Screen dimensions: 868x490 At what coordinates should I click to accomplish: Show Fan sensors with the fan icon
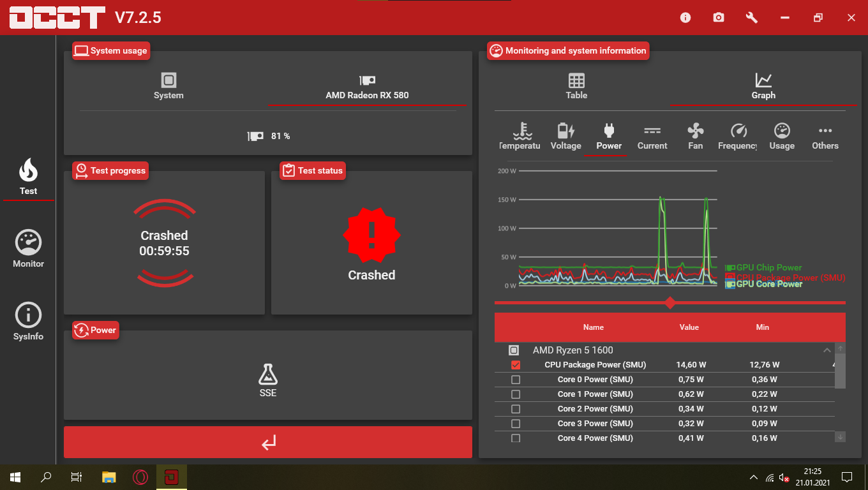click(x=696, y=131)
